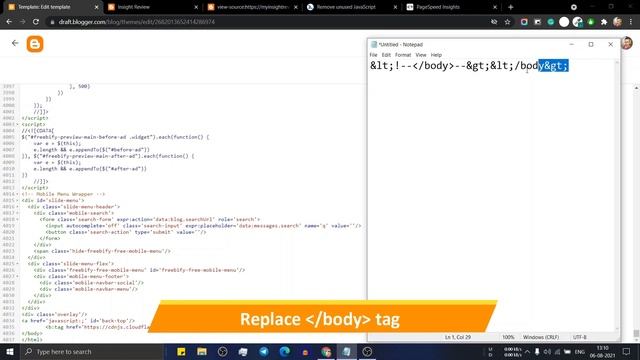Click Windows (CRLF) in Notepad status bar
This screenshot has width=640, height=360.
pyautogui.click(x=541, y=337)
